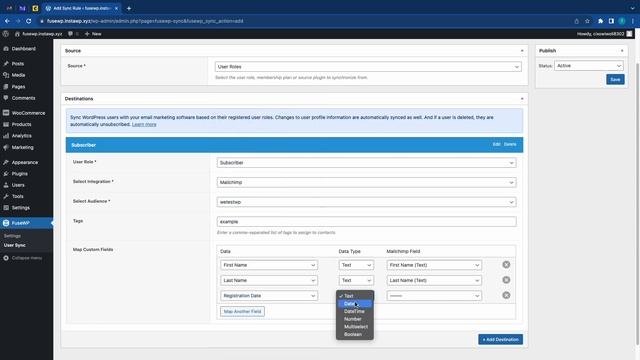Go back in browser history
The width and height of the screenshot is (640, 360).
coord(7,21)
